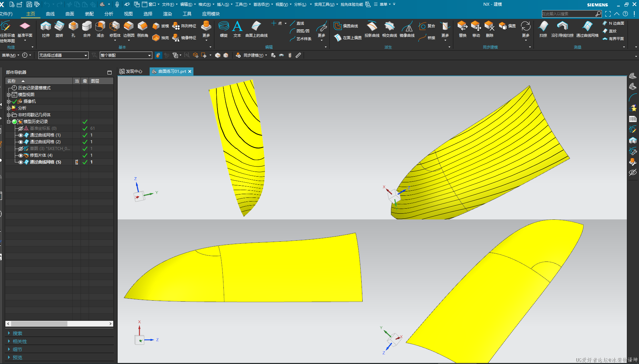
Task: Expand the 摄像机 tree node
Action: tap(8, 101)
